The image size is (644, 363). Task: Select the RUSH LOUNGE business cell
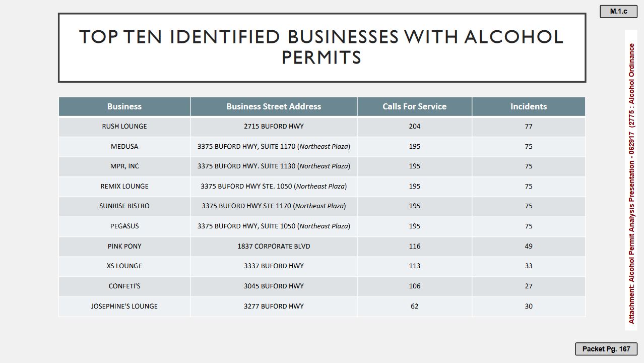pos(124,126)
